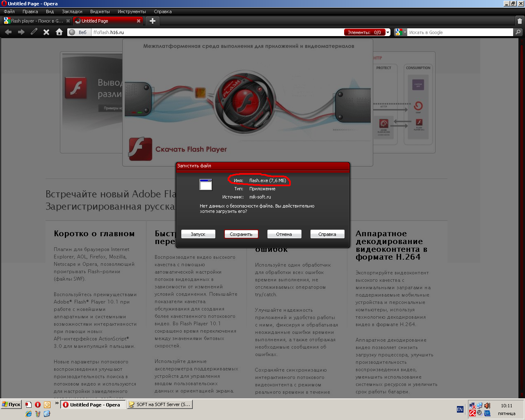Go back using the back arrow
525x420 pixels.
coord(8,32)
